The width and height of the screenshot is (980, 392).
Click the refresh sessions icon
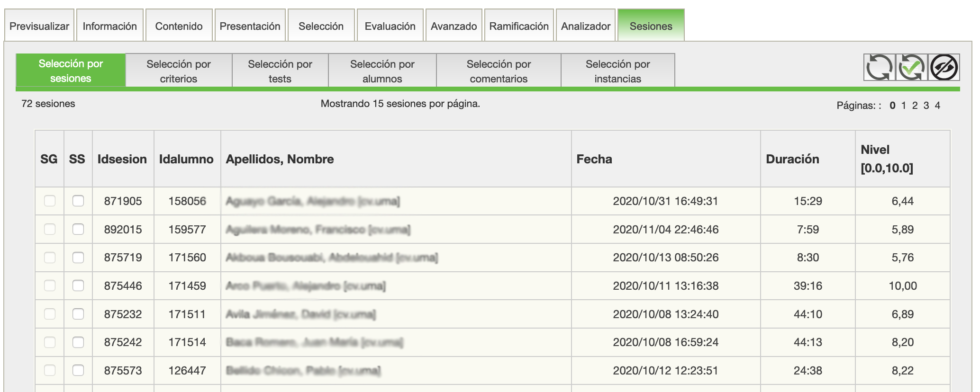879,67
